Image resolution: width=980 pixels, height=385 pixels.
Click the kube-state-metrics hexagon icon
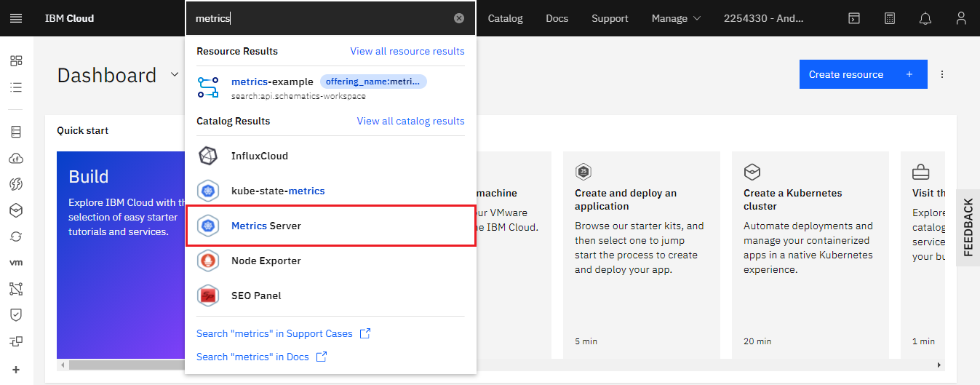pyautogui.click(x=208, y=191)
